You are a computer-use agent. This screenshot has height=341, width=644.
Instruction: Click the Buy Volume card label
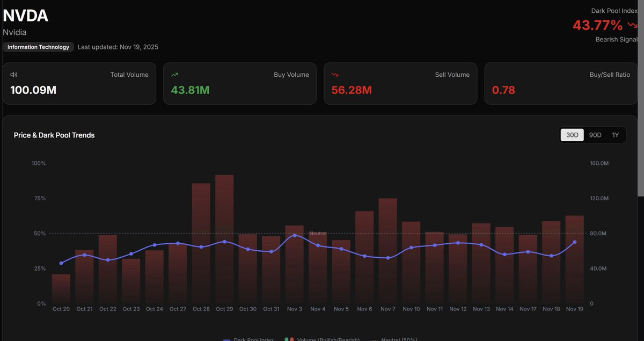click(291, 75)
